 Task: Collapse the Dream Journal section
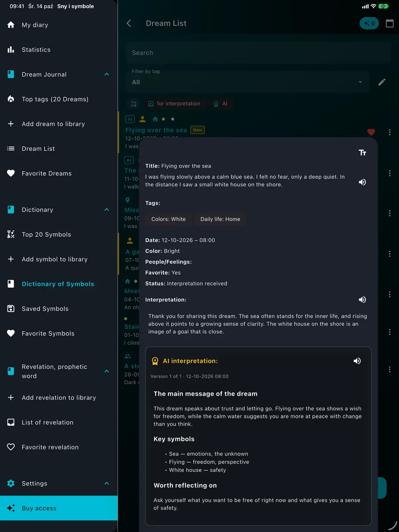point(107,74)
